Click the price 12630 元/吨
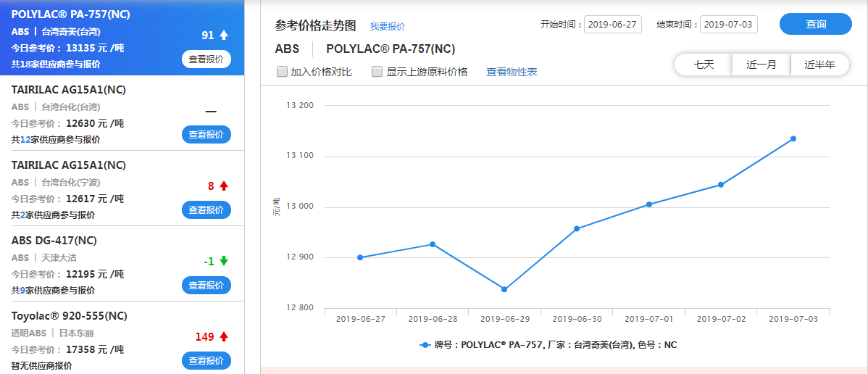Viewport: 868px width, 374px height. point(95,123)
